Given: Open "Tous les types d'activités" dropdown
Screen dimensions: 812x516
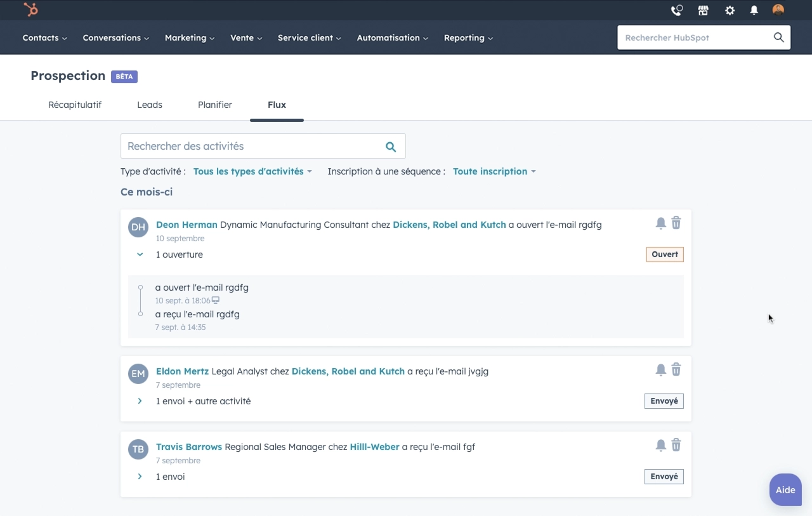Looking at the screenshot, I should pos(252,171).
